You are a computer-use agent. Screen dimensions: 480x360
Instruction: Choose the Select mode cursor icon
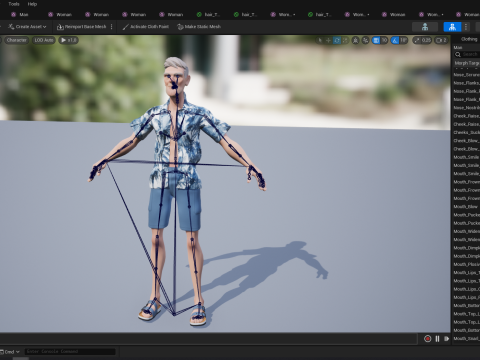(320, 40)
